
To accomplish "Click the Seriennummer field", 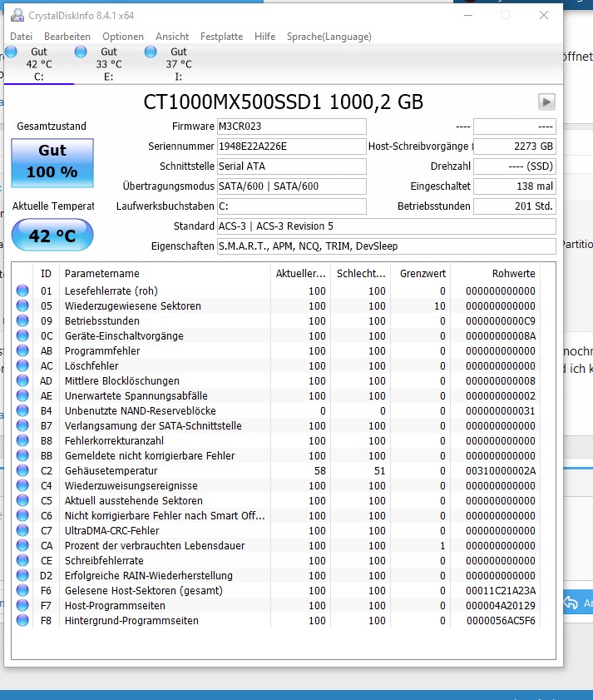I will coord(291,146).
